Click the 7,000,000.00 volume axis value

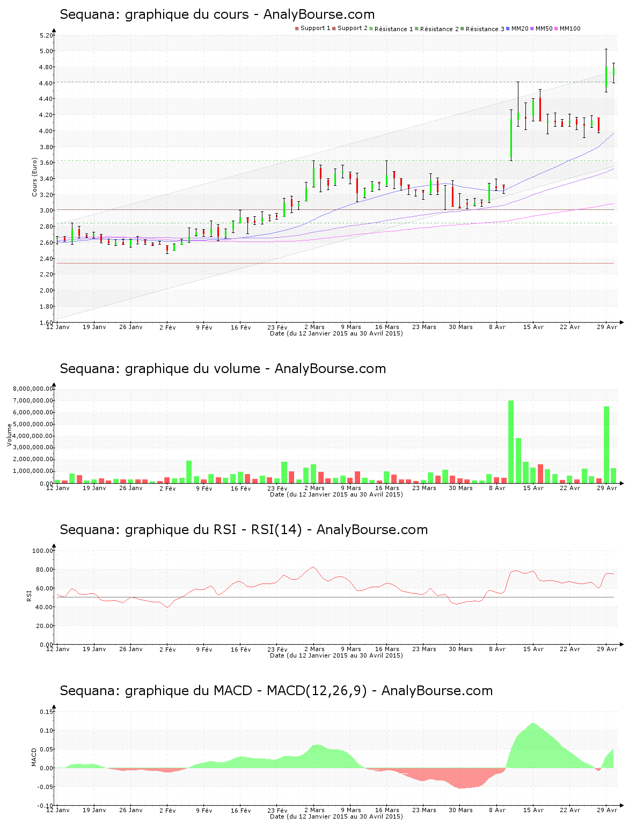click(x=33, y=400)
